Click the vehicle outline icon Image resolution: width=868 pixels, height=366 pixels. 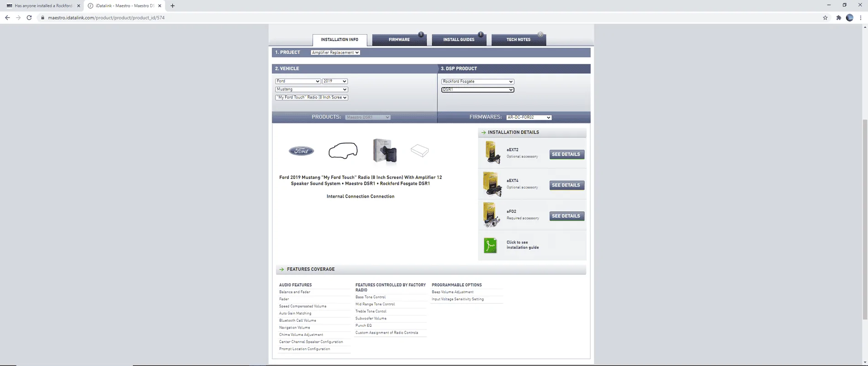coord(343,151)
